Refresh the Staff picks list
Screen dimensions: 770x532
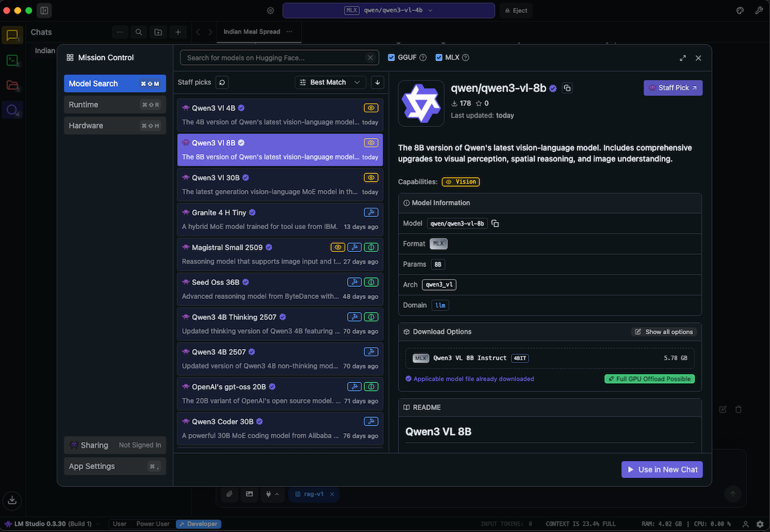pyautogui.click(x=222, y=82)
